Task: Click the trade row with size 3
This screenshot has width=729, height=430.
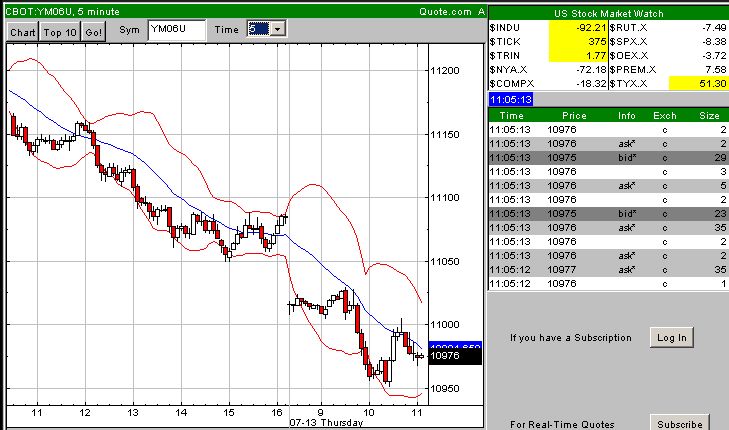Action: click(608, 172)
